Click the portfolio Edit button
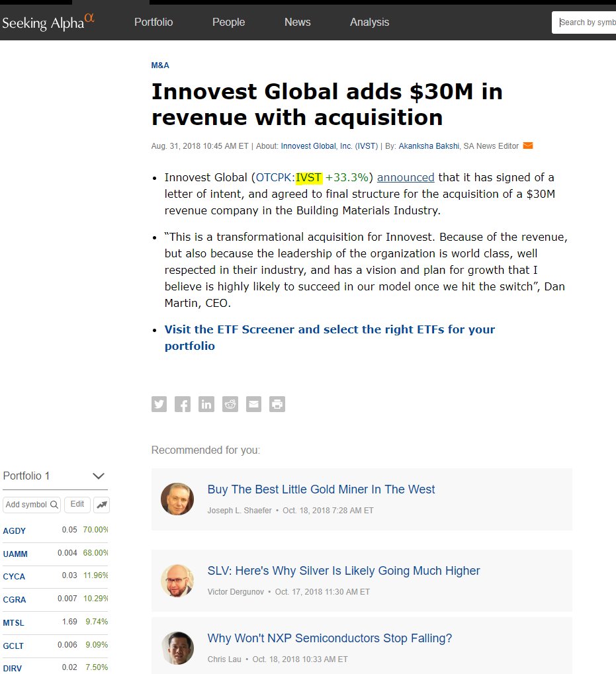The image size is (616, 674). point(77,504)
